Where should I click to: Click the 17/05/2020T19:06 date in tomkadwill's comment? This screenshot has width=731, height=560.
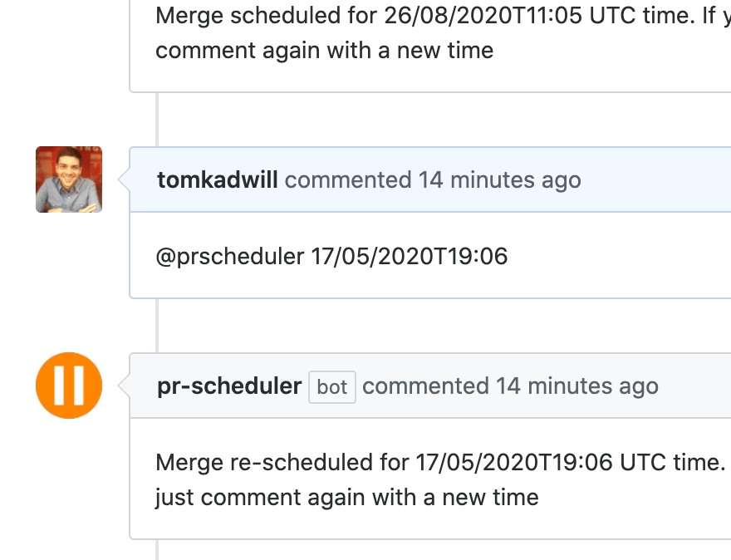[x=410, y=257]
